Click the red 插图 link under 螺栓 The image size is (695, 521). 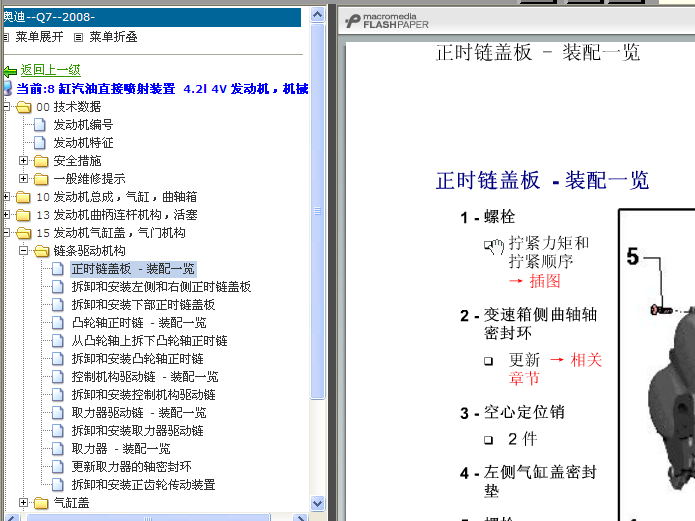(545, 281)
